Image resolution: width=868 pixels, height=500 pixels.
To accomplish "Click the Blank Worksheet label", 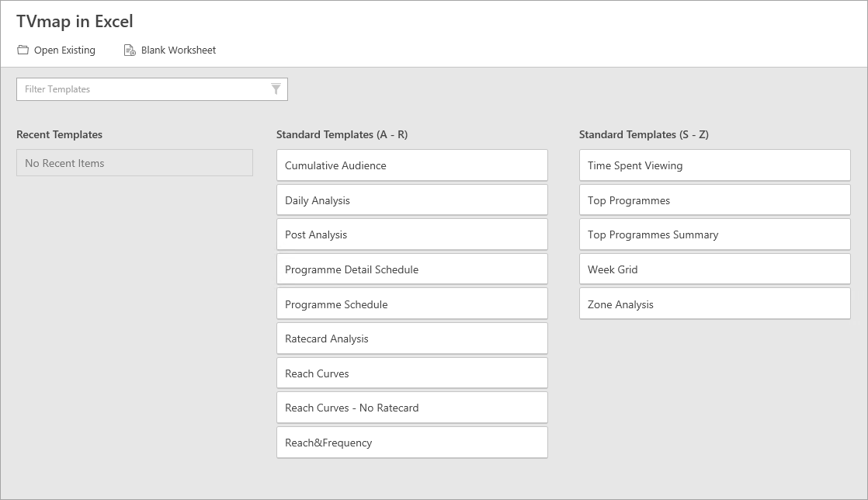I will tap(179, 50).
